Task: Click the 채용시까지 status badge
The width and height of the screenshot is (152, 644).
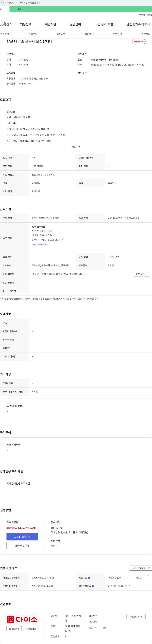Action: [139, 42]
